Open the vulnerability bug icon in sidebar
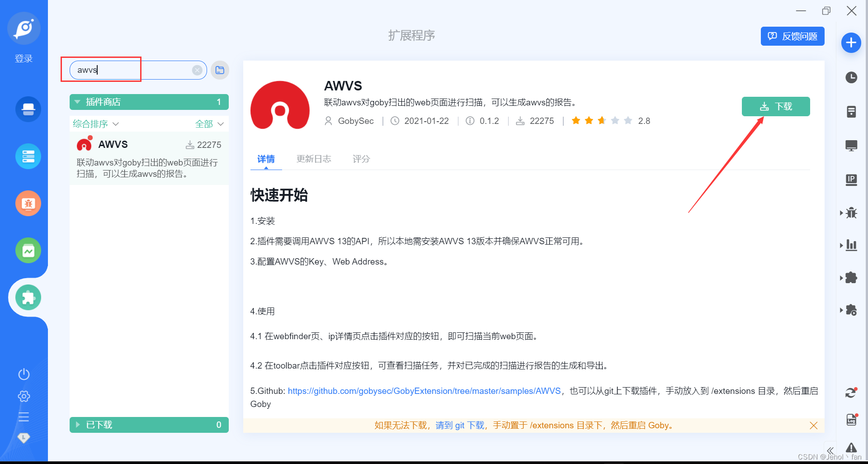868x464 pixels. point(28,203)
